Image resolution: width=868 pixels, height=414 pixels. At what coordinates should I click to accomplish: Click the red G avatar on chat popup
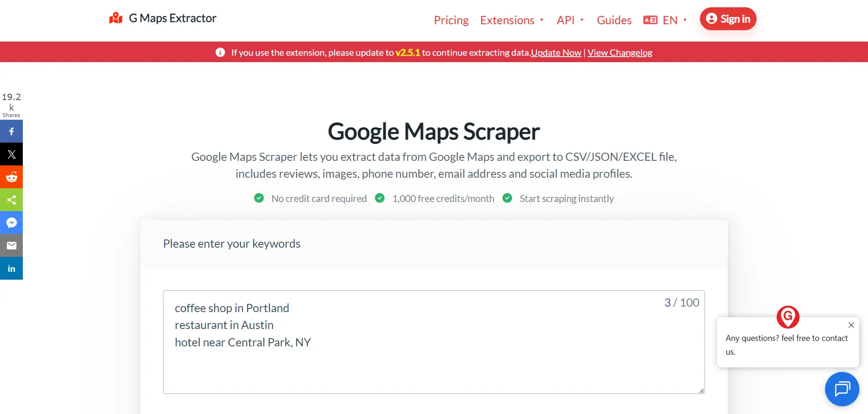(788, 317)
